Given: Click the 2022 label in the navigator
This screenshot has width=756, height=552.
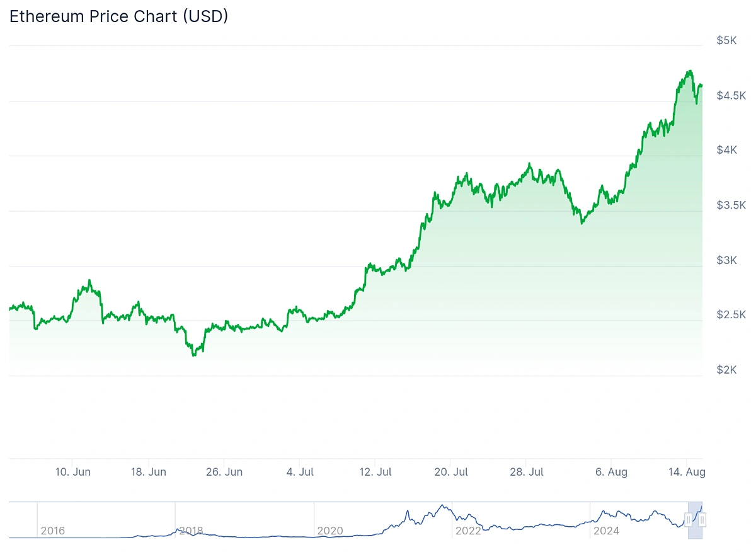Looking at the screenshot, I should [x=468, y=531].
